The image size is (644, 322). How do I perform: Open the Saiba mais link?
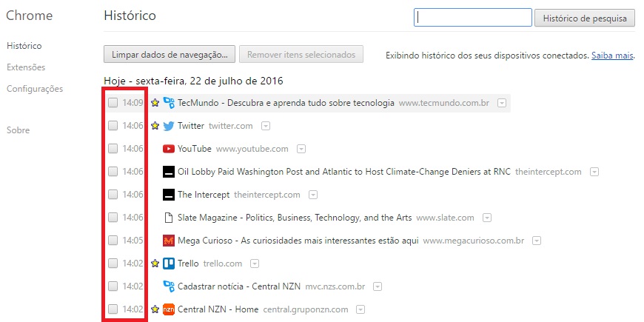612,56
